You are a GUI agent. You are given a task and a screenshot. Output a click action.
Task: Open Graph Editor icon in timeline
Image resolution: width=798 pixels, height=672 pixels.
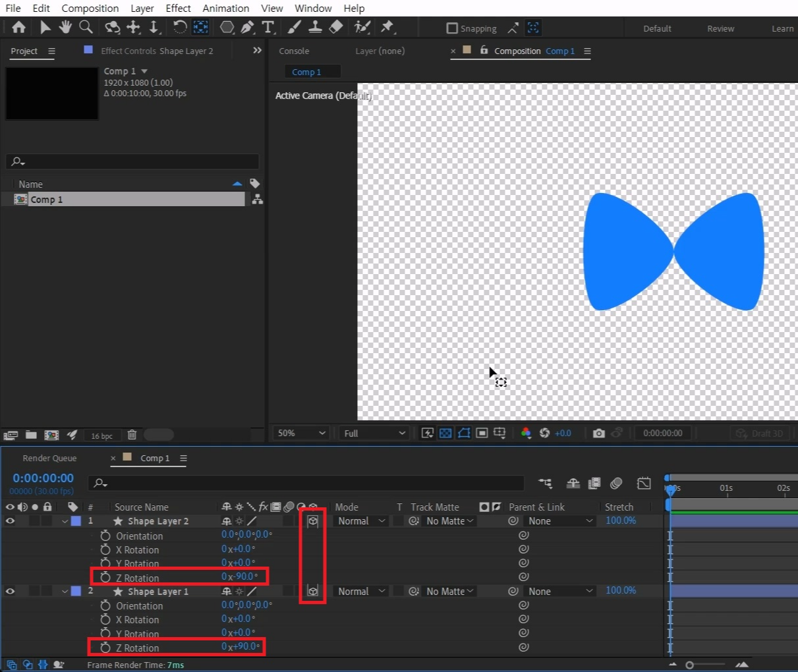click(x=644, y=483)
